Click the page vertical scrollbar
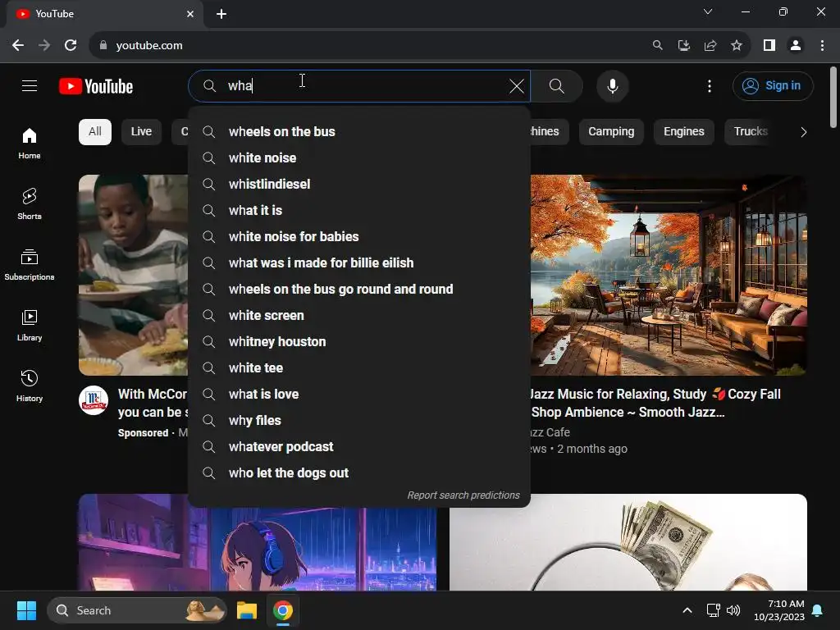This screenshot has width=840, height=630. [x=833, y=98]
